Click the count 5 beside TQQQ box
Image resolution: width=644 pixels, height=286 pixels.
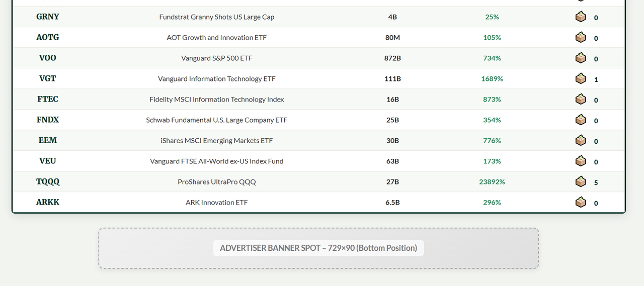[x=596, y=182]
